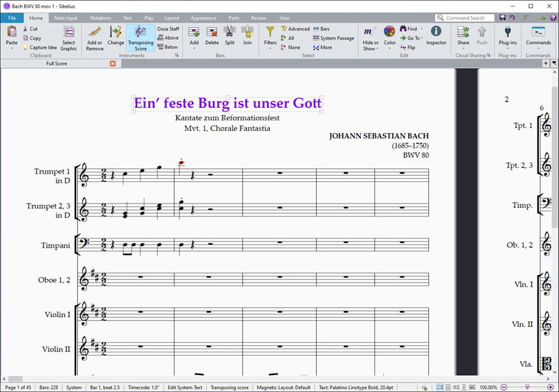Open the Appearance tab
Viewport: 559px width, 392px height.
(203, 18)
